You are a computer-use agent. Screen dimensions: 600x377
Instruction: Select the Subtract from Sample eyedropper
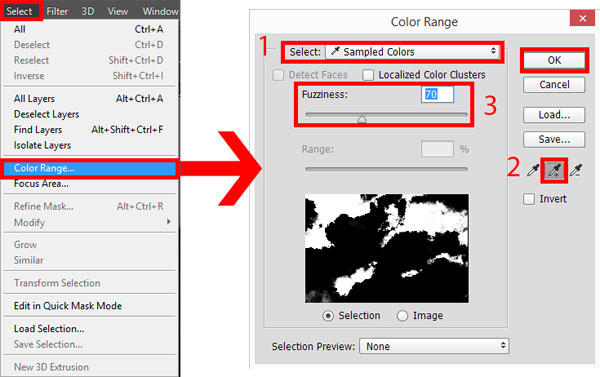[576, 170]
